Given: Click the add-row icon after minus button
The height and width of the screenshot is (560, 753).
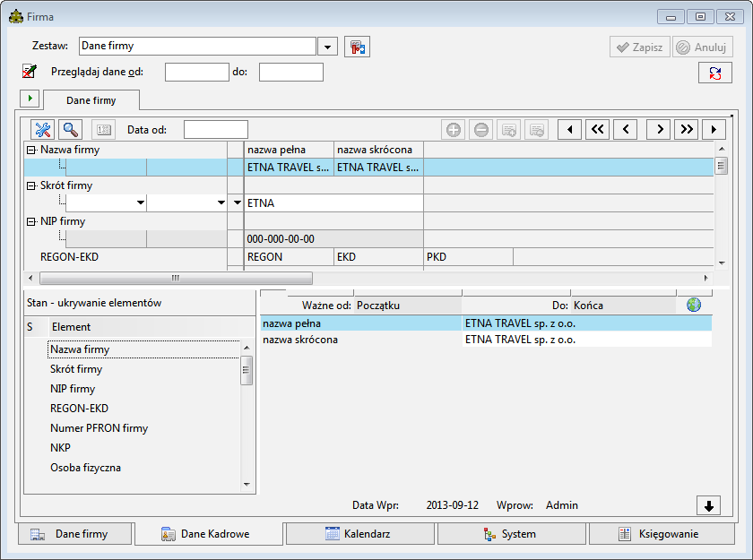Looking at the screenshot, I should 508,130.
